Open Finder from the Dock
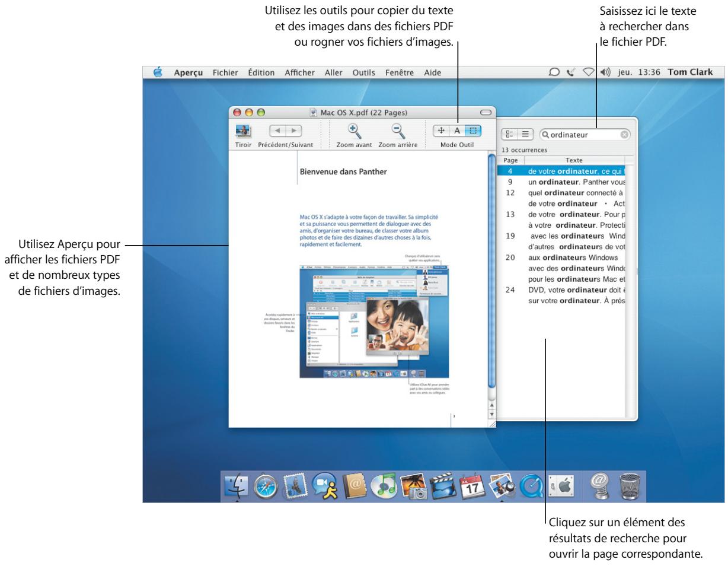The image size is (728, 566). (237, 486)
